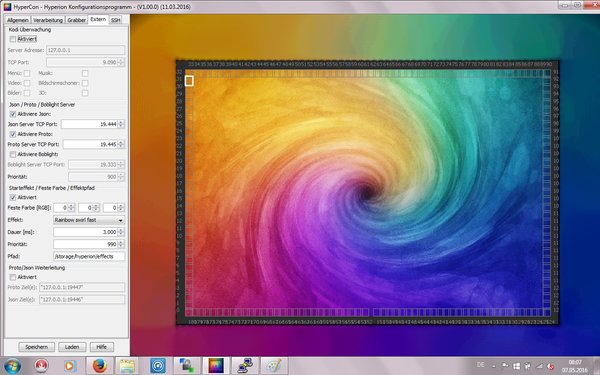Click the DE language indicator in tray

[x=481, y=365]
